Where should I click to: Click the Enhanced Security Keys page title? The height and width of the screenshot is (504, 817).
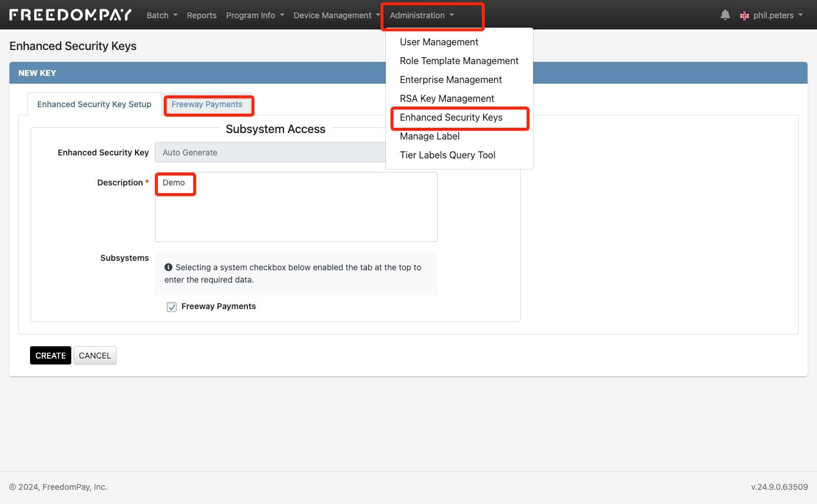(x=73, y=46)
